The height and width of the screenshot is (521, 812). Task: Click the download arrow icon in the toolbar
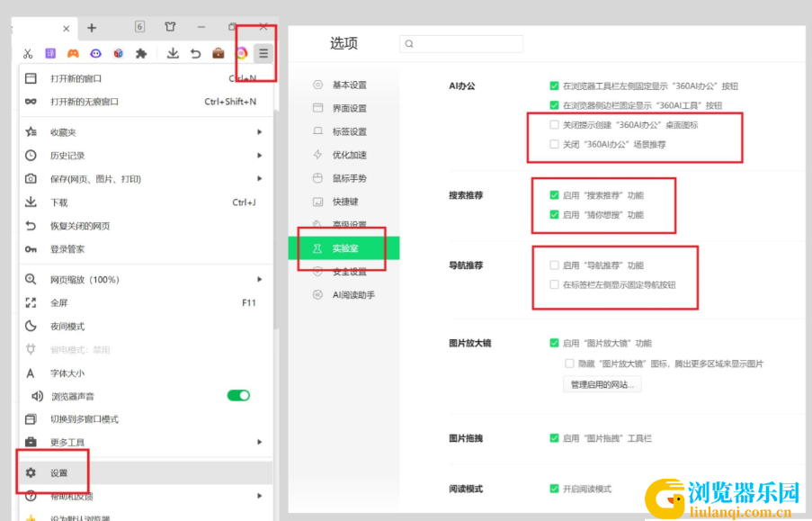(173, 53)
